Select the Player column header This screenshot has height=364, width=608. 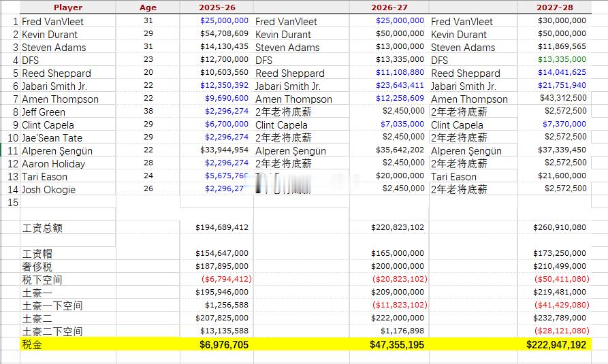point(68,7)
